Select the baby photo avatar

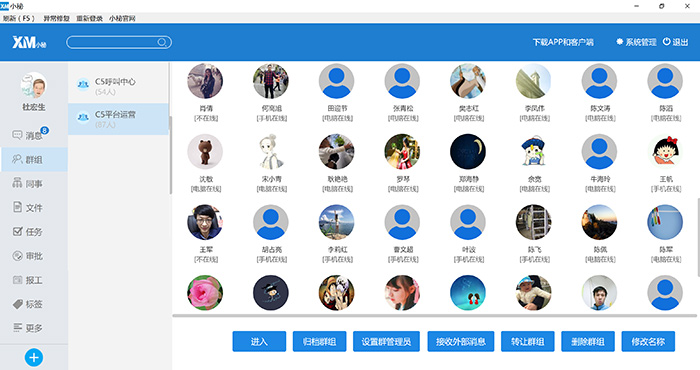click(533, 293)
